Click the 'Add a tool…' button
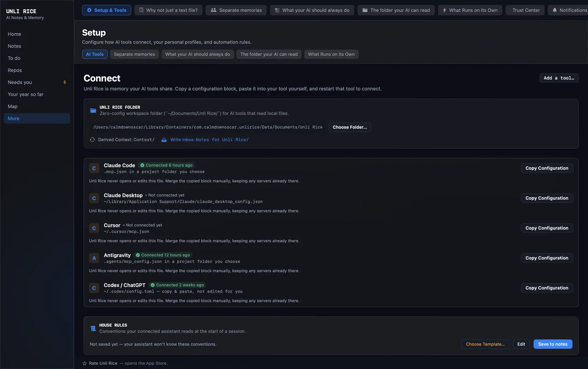The height and width of the screenshot is (369, 588). point(559,78)
